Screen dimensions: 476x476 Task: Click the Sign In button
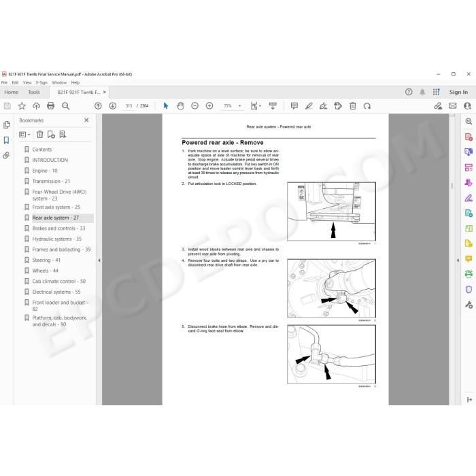458,92
